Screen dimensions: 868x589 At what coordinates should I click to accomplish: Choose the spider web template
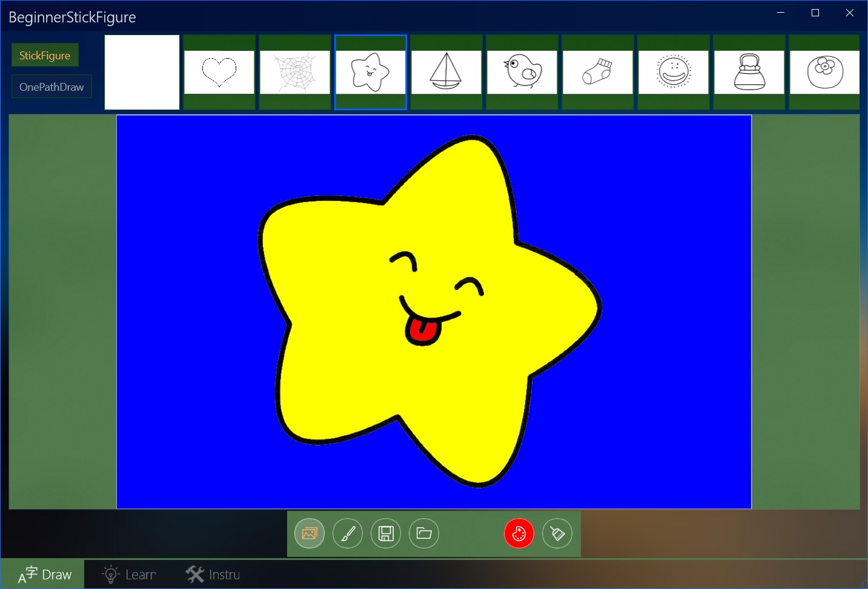[295, 72]
